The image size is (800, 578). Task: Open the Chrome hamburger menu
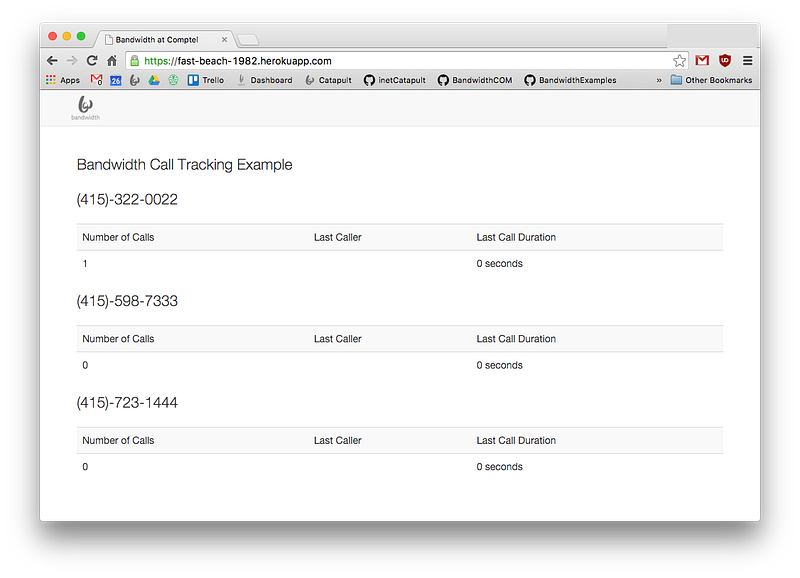[747, 61]
